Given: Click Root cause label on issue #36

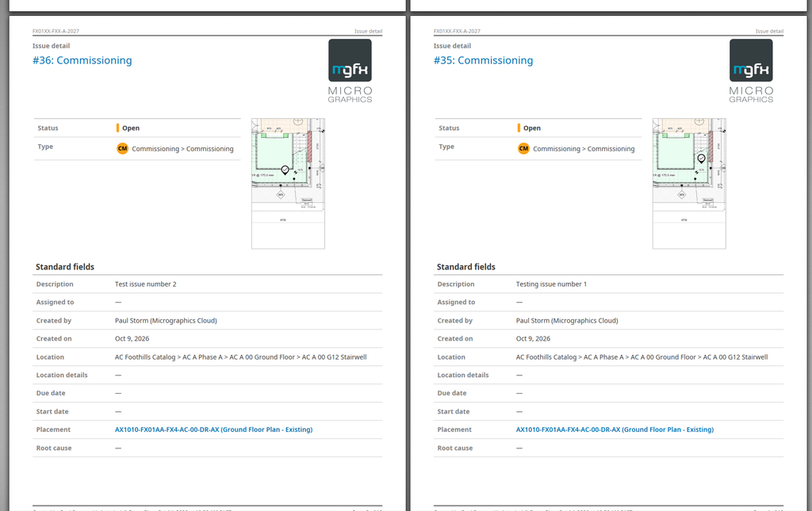Looking at the screenshot, I should 54,448.
